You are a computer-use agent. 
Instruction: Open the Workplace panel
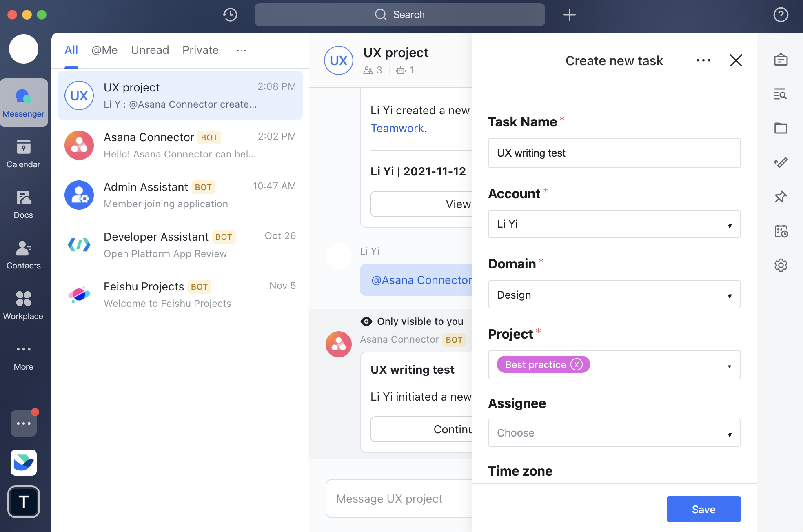pyautogui.click(x=23, y=305)
